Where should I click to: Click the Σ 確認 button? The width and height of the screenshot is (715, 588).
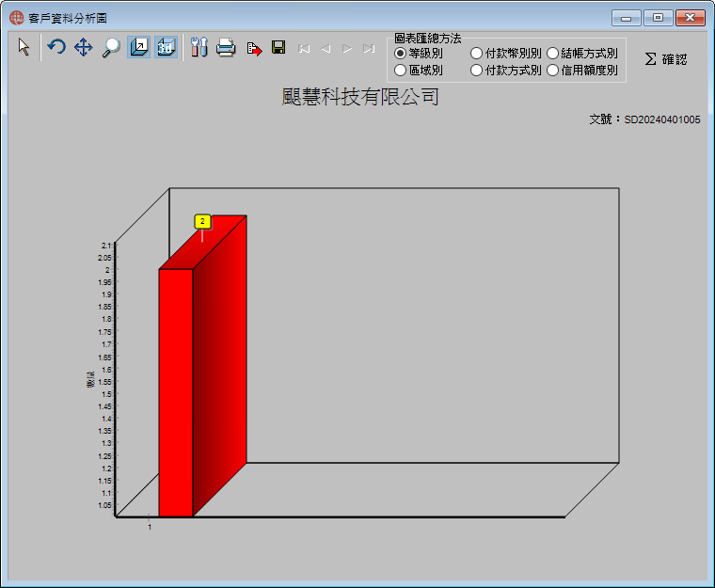point(666,59)
